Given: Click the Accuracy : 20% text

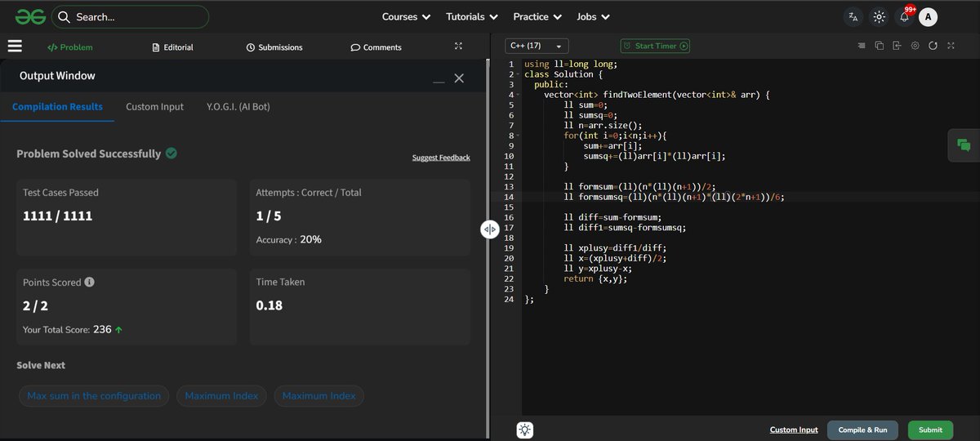Looking at the screenshot, I should tap(288, 239).
